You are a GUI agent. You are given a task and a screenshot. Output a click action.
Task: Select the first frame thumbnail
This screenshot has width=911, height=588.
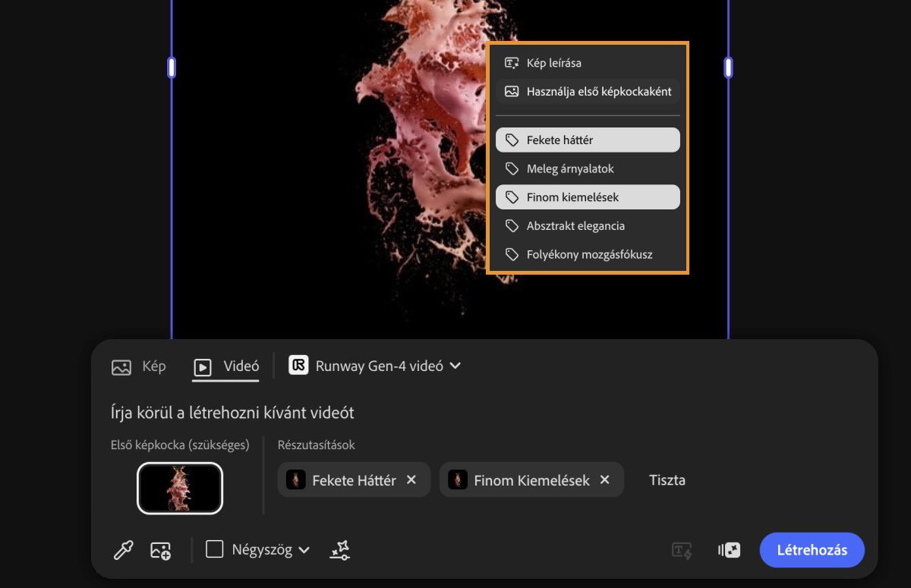point(180,488)
